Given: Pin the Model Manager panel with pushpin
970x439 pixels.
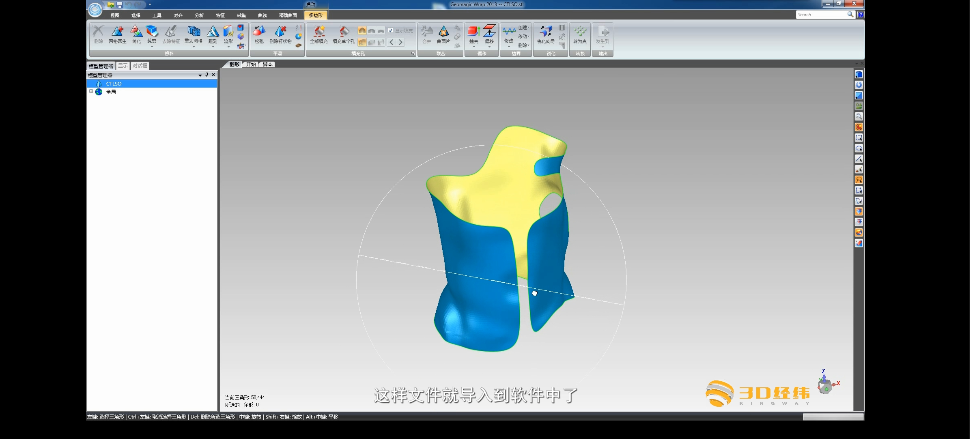Looking at the screenshot, I should click(206, 75).
